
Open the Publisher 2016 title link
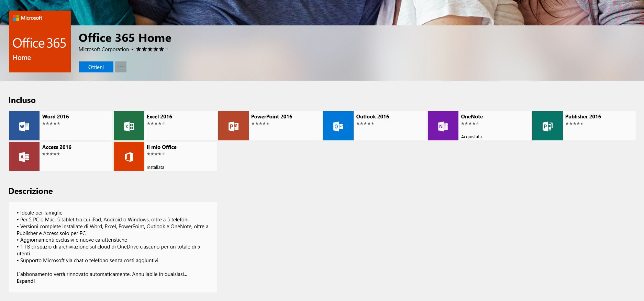[583, 117]
